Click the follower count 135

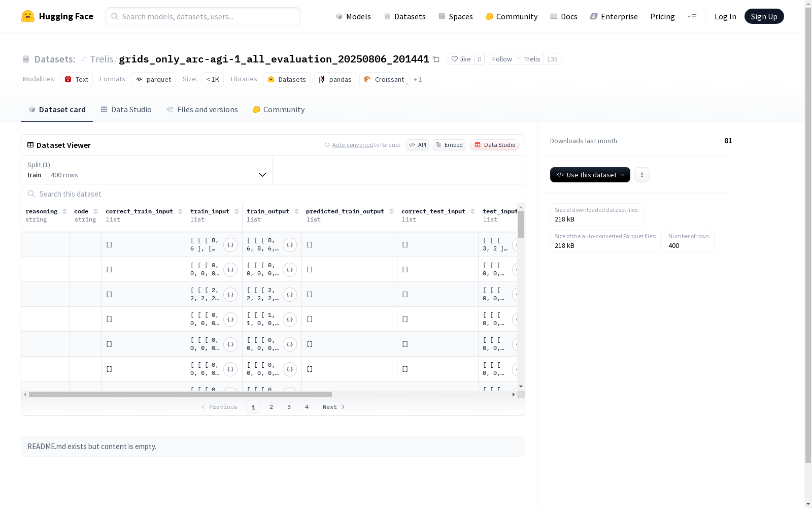552,59
